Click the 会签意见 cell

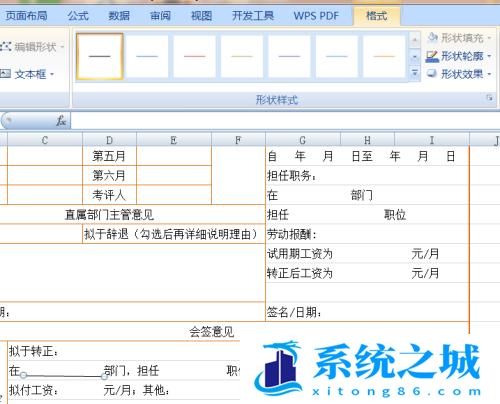212,332
